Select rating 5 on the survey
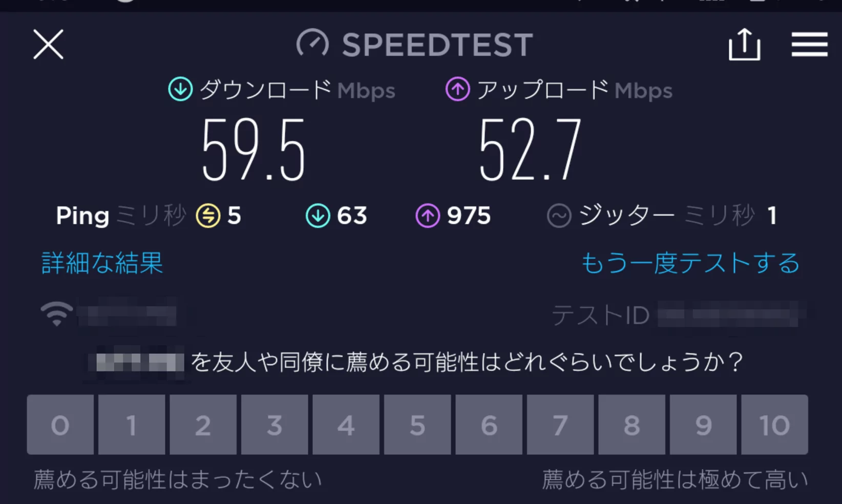842x504 pixels. (x=417, y=425)
